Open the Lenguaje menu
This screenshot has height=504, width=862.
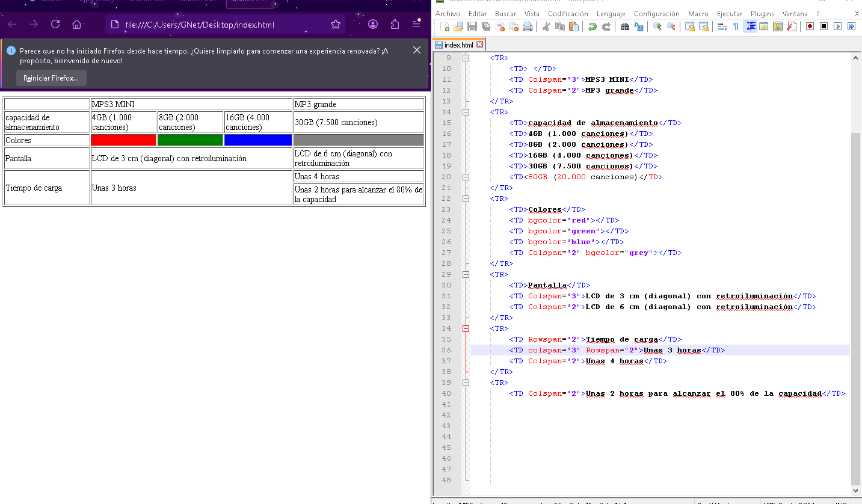(611, 13)
